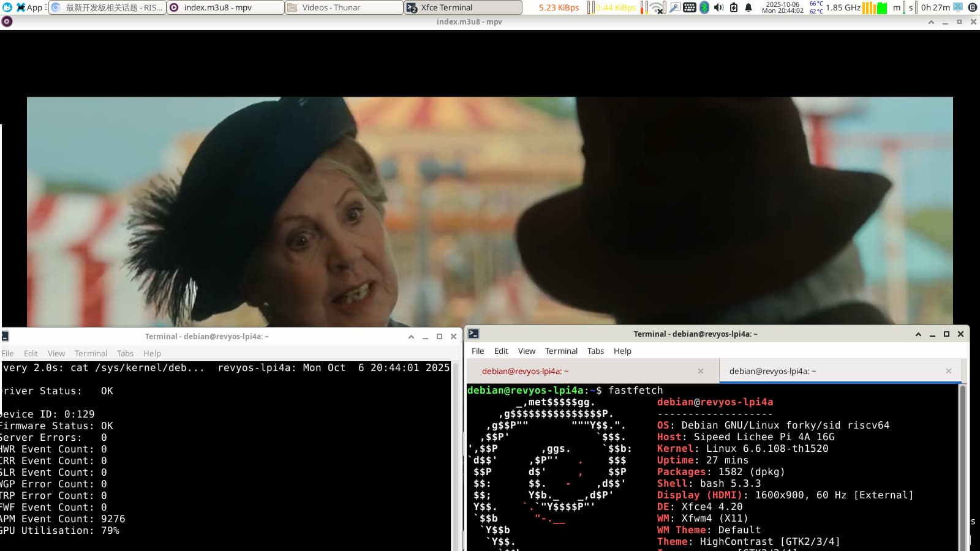The height and width of the screenshot is (551, 980).
Task: Open the Bluetooth tray icon
Action: click(704, 7)
